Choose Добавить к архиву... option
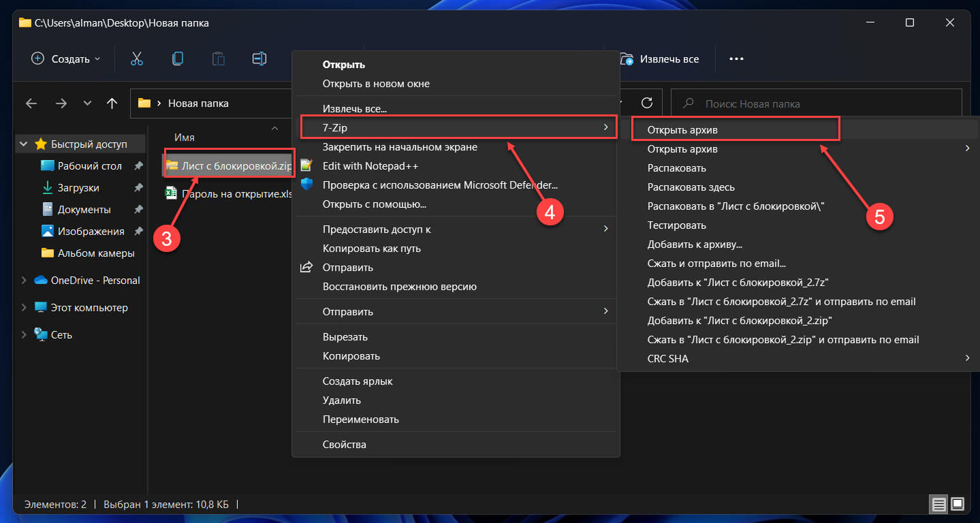 coord(798,244)
